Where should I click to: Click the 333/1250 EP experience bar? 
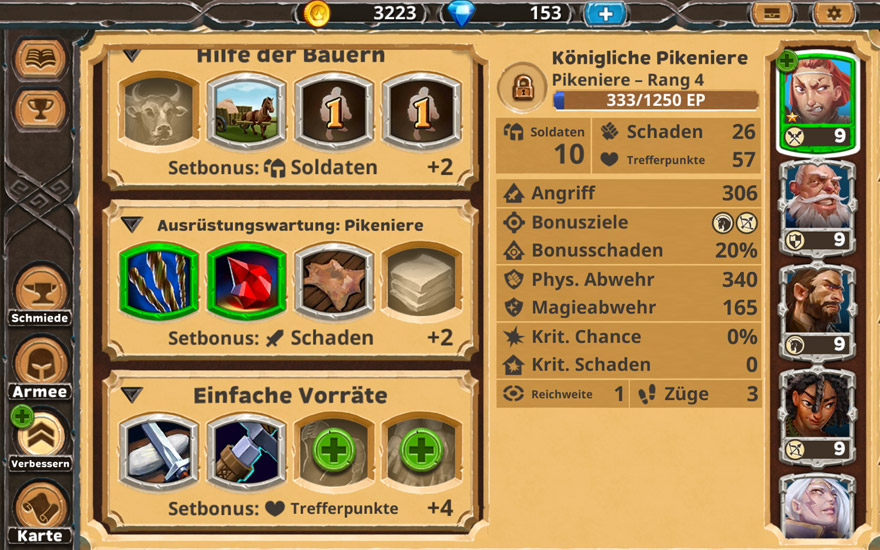(656, 100)
